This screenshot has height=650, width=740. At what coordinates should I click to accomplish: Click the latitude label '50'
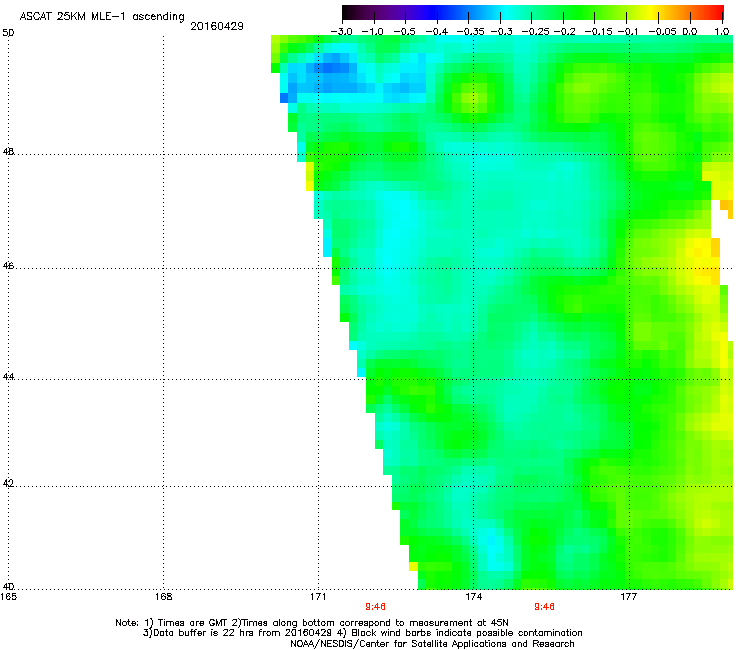tap(8, 33)
